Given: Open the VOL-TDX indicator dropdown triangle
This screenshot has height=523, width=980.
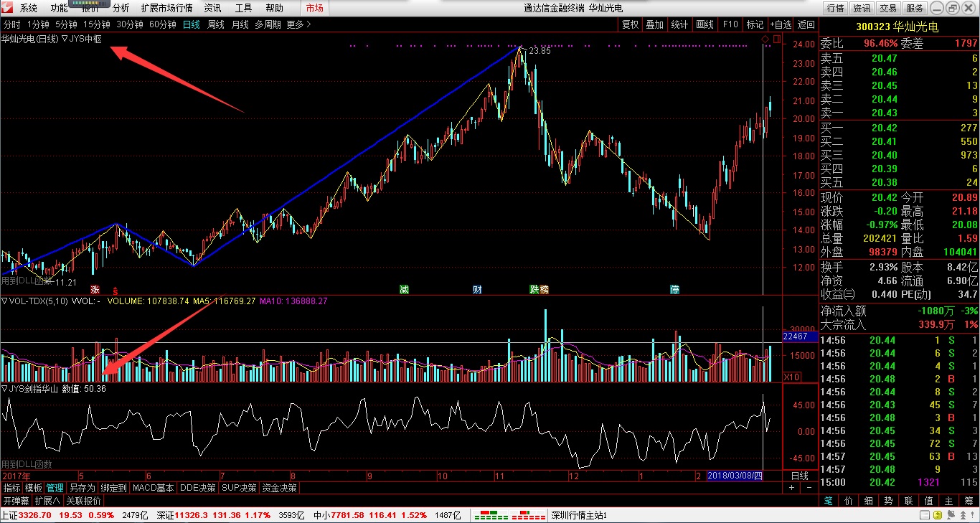Looking at the screenshot, I should [x=4, y=301].
